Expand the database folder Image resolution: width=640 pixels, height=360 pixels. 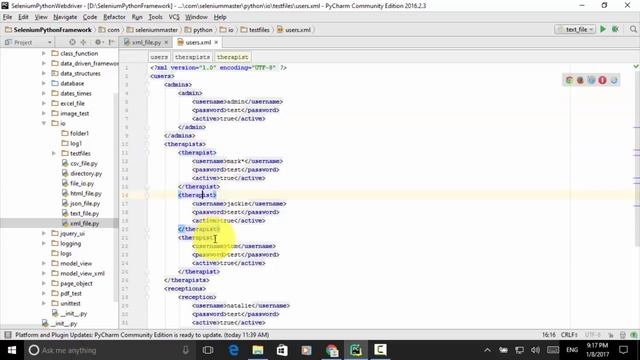[44, 83]
